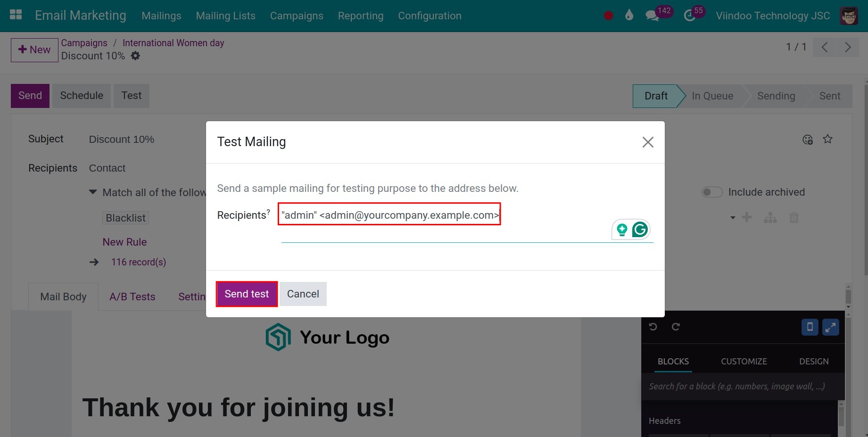Click Cancel in the Test Mailing dialog
This screenshot has height=437, width=868.
[303, 294]
